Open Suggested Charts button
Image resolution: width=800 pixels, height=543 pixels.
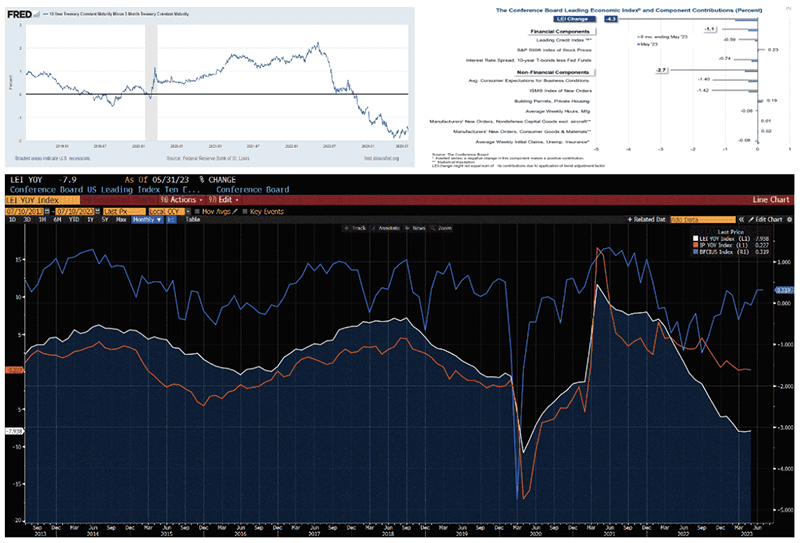click(x=118, y=200)
